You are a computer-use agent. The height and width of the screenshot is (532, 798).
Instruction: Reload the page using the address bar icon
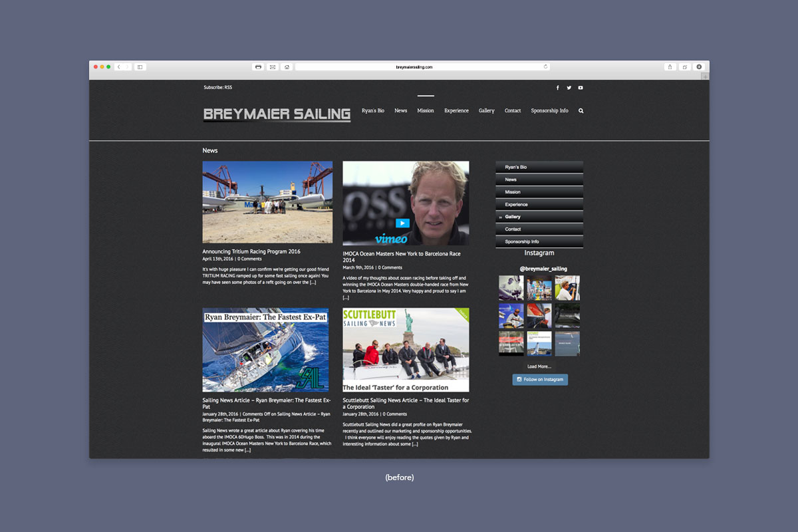[x=545, y=66]
